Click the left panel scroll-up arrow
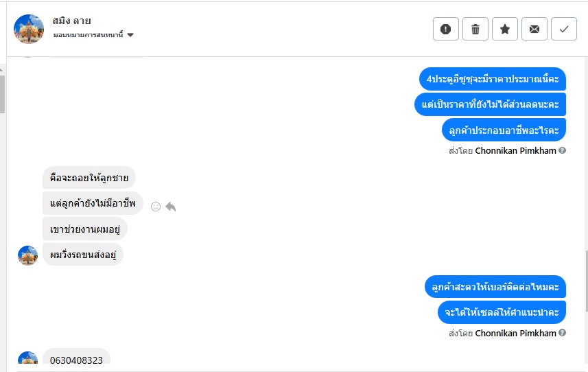This screenshot has height=372, width=588. [3, 69]
